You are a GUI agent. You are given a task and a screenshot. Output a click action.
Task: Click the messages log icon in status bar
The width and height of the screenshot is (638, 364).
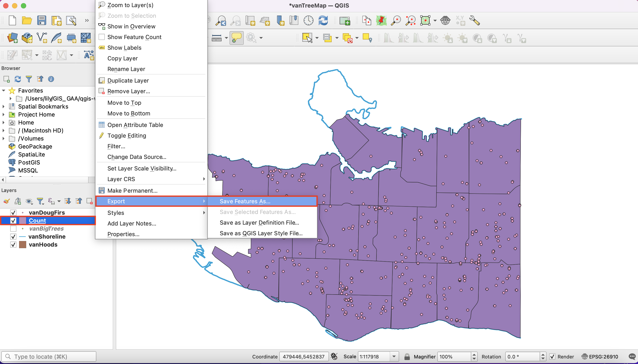[632, 356]
